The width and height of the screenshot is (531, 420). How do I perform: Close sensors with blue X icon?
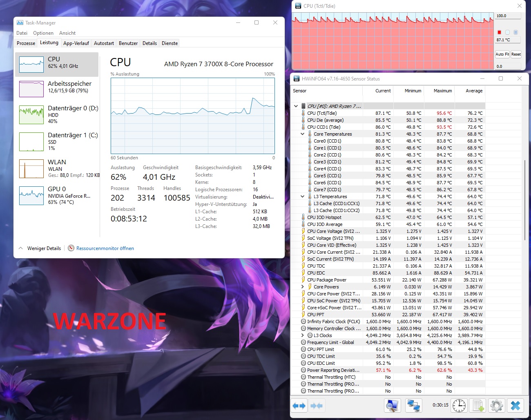(515, 406)
